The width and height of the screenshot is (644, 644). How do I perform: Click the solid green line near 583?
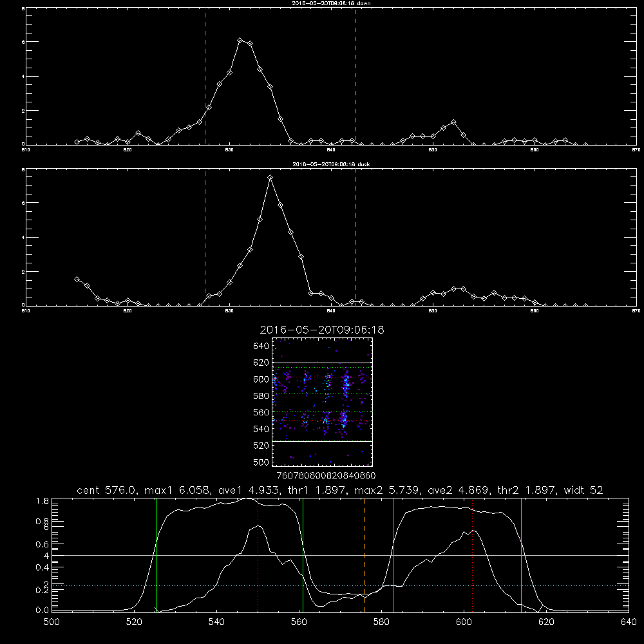coord(393,555)
